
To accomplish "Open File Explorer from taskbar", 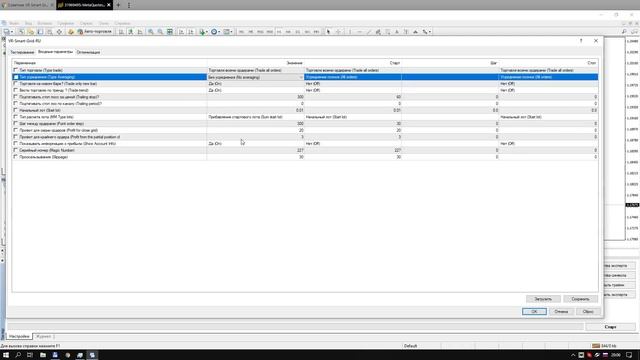I will 42,355.
